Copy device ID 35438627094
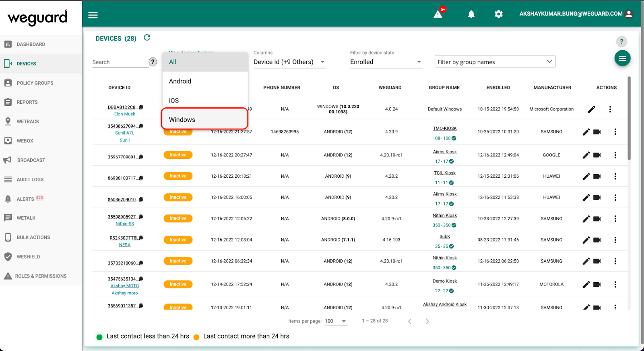644x351 pixels. [141, 126]
